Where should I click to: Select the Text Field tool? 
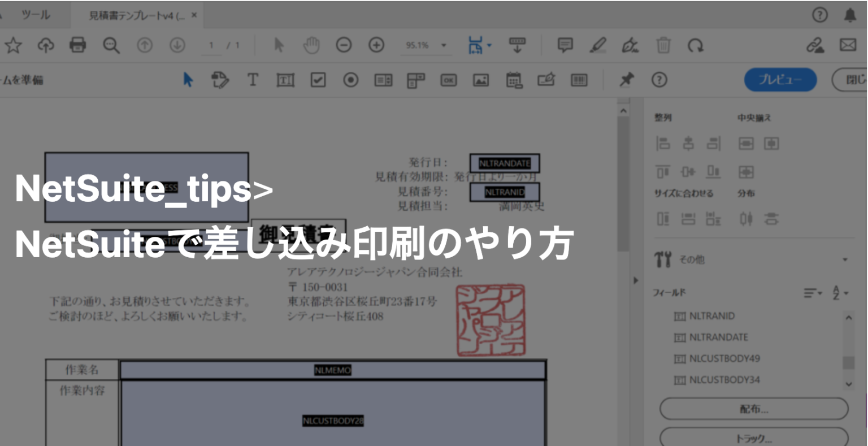[x=285, y=80]
